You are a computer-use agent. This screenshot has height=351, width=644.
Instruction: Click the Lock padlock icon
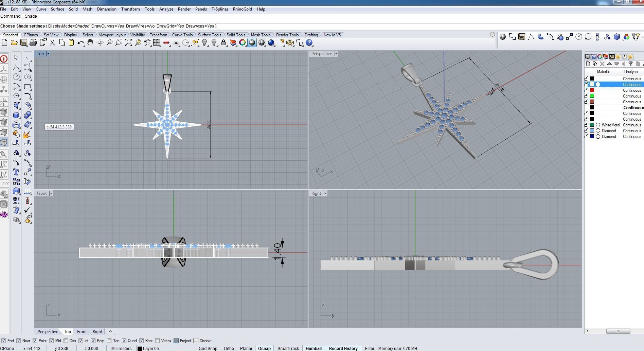point(223,42)
